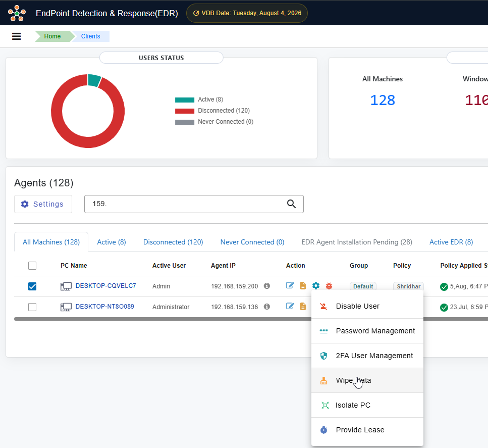The height and width of the screenshot is (448, 488).
Task: Click edit icon for DESKTOP-NT8O089
Action: coord(290,306)
